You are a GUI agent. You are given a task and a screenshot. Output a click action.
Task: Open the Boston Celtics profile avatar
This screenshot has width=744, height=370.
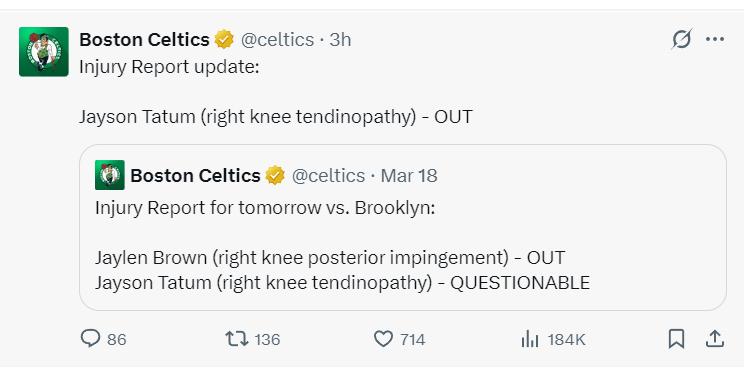[x=44, y=52]
